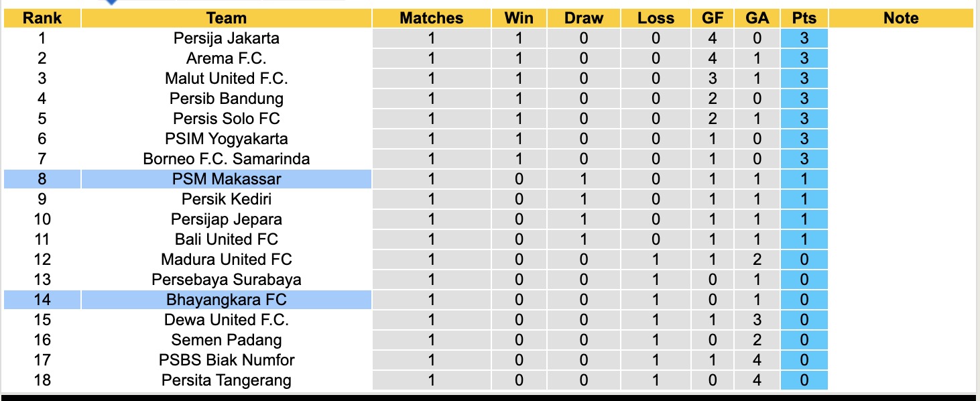980x401 pixels.
Task: Open the Arema F.C. team entry
Action: point(227,58)
